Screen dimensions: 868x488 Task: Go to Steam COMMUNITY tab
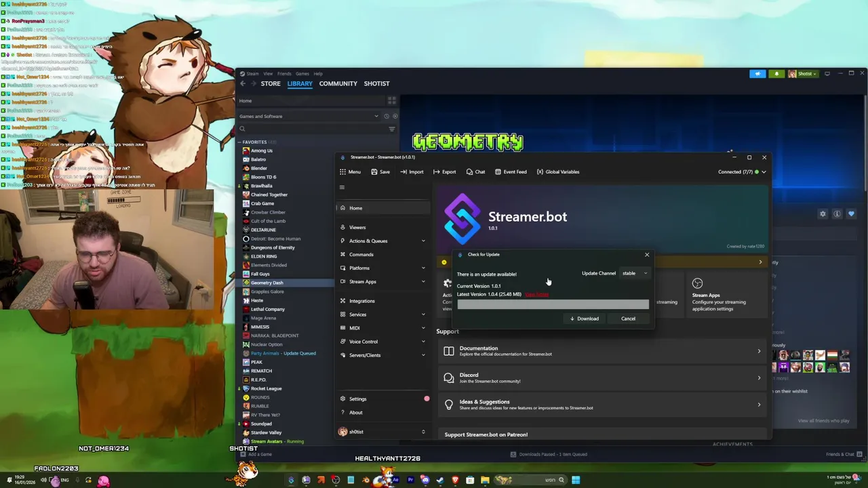pyautogui.click(x=338, y=83)
